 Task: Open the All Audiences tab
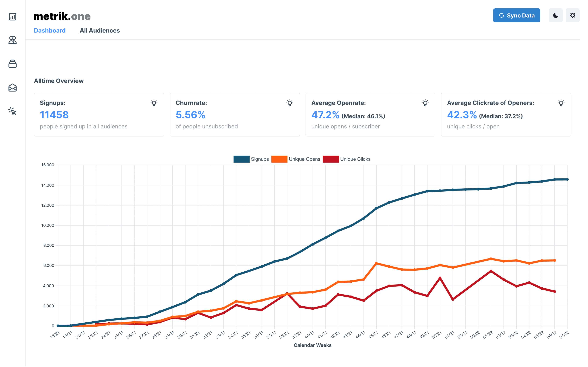tap(100, 31)
